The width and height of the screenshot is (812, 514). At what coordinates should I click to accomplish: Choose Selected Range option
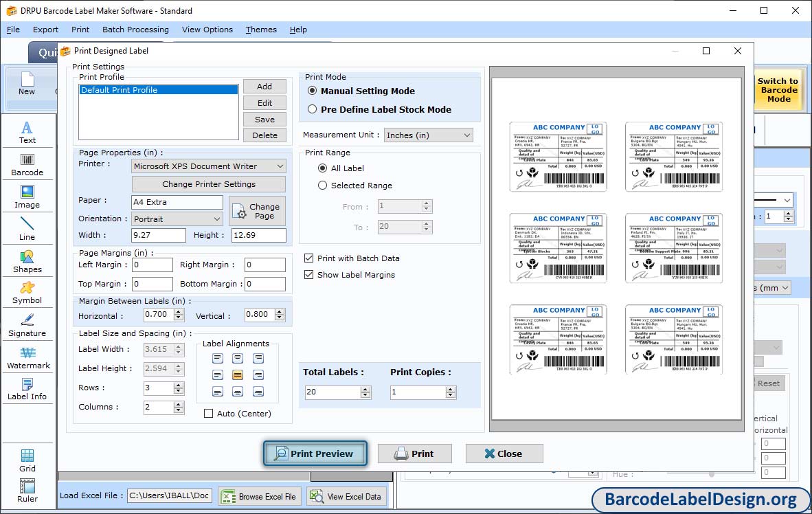point(354,186)
